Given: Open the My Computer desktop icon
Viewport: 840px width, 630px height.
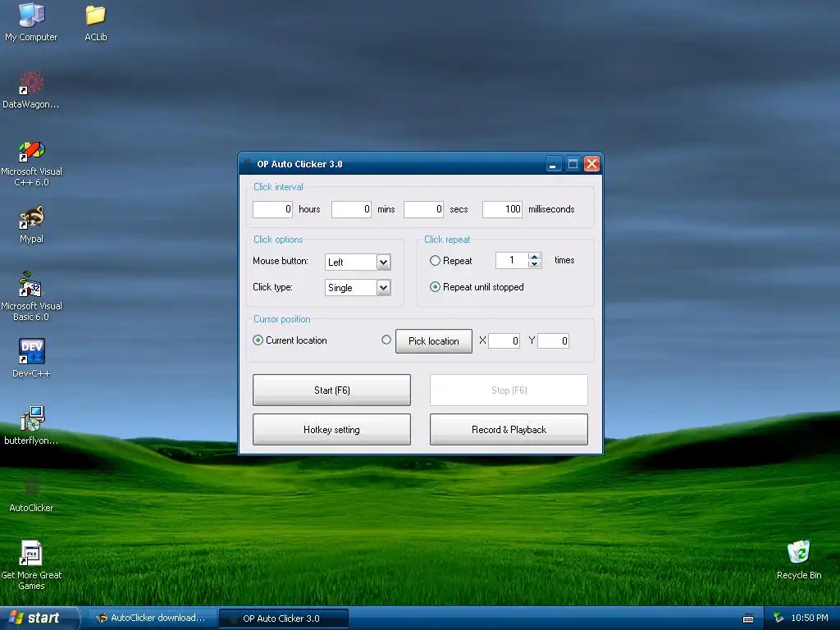Looking at the screenshot, I should tap(31, 22).
